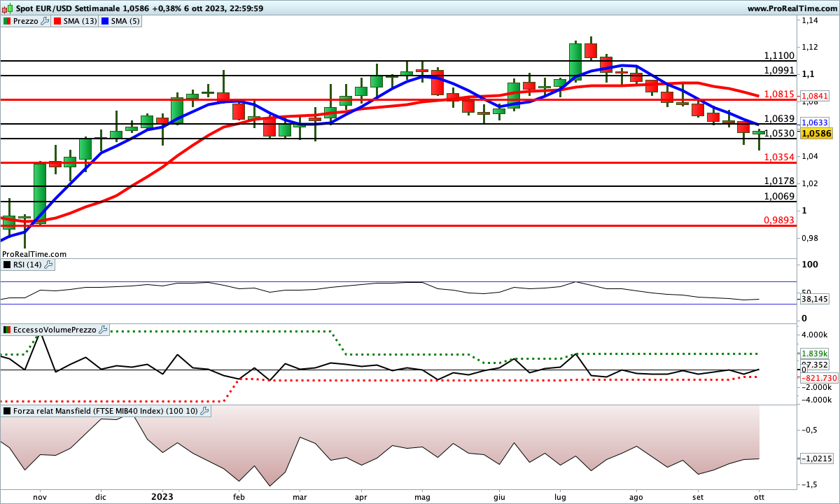Click the red 1,0354 level label
840x504 pixels.
coord(779,157)
